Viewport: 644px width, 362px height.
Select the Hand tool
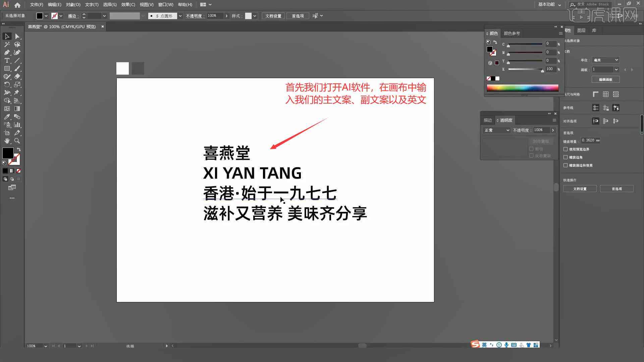[7, 140]
